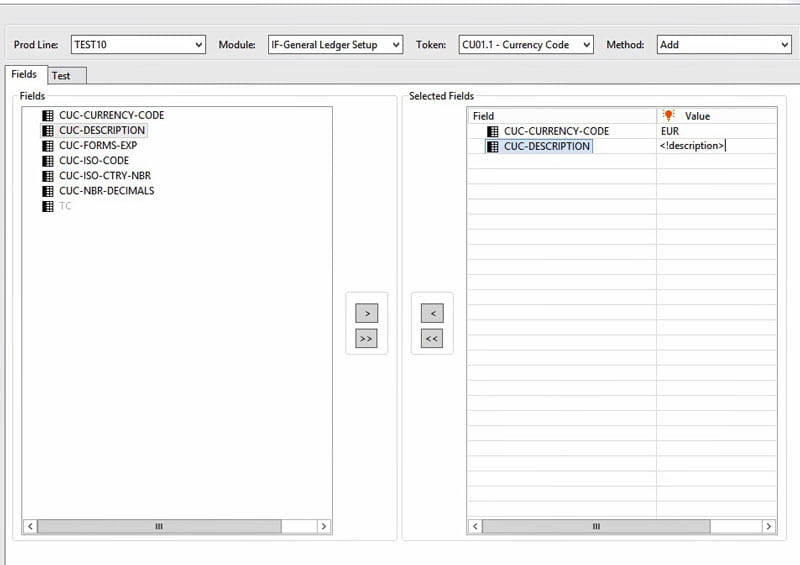
Task: Click Selected Fields horizontal scrollbar thumb
Action: (x=596, y=526)
